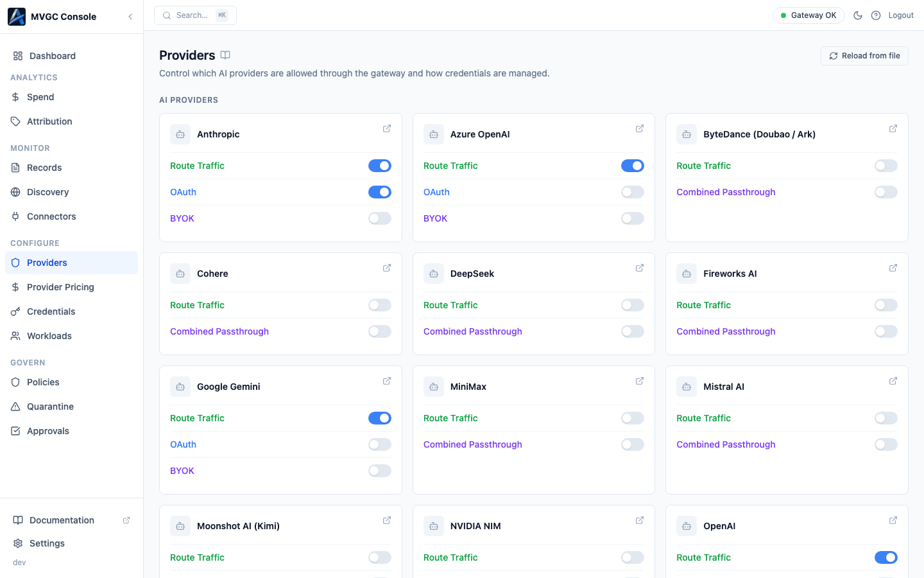924x578 pixels.
Task: Enable ByteDance Combined Passthrough toggle
Action: click(886, 192)
